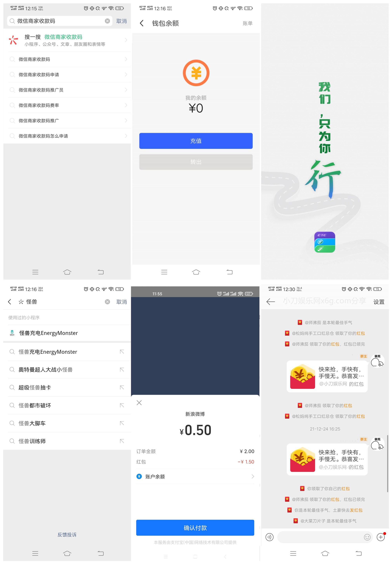
Task: Tap the search cancel icon in WeChat
Action: pos(106,20)
